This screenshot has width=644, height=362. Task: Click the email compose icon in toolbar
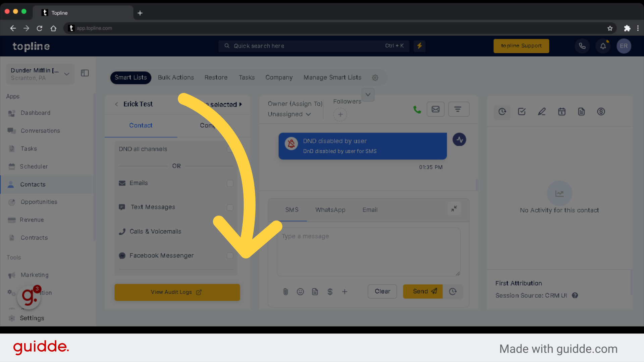(436, 109)
